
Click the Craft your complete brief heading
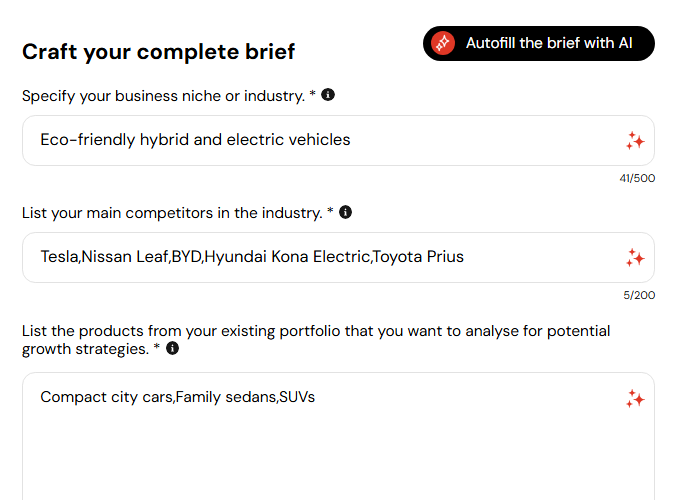pyautogui.click(x=159, y=52)
